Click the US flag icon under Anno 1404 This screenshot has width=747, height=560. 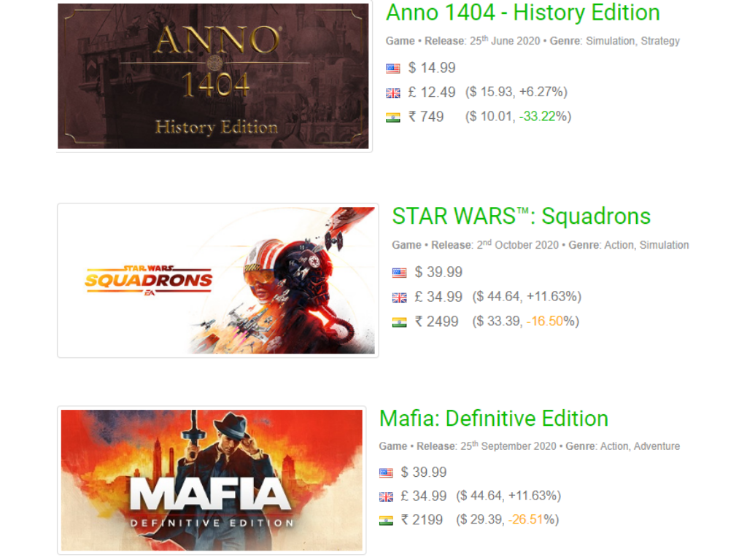pyautogui.click(x=393, y=69)
